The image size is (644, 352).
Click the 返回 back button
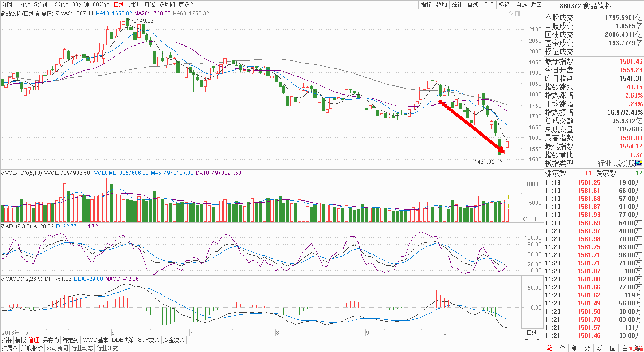click(536, 4)
